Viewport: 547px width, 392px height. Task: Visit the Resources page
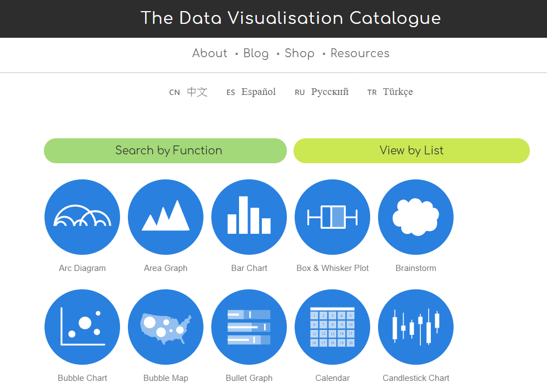tap(360, 53)
